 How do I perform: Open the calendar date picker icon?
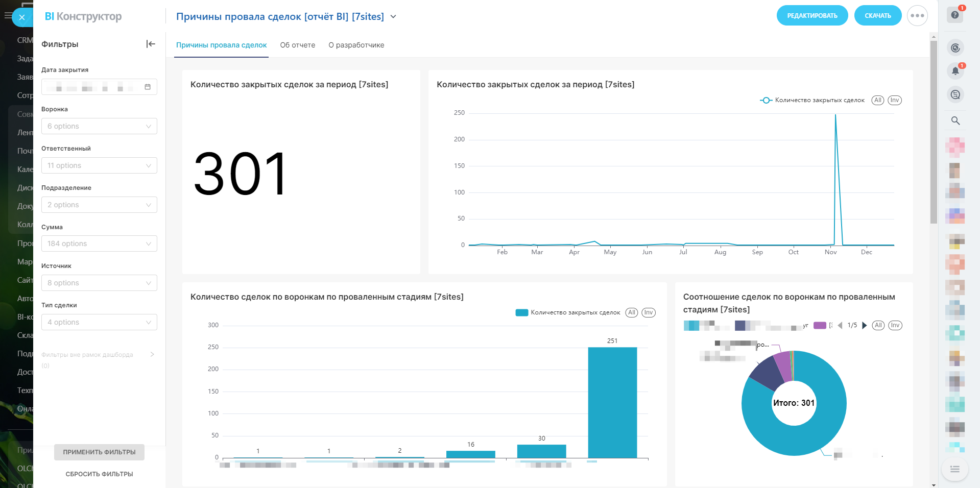coord(148,87)
